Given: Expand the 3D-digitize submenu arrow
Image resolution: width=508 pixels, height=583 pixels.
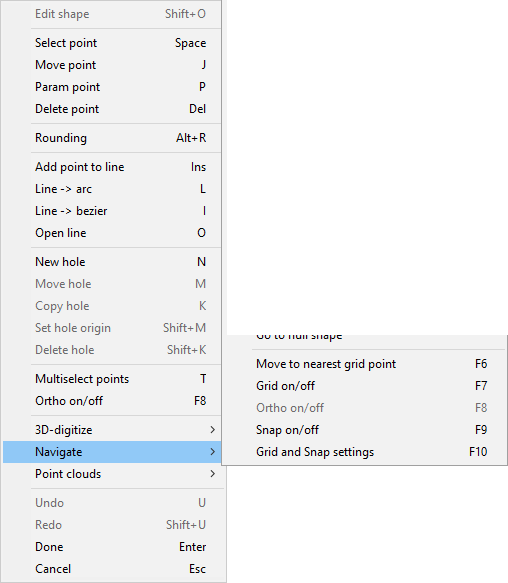Looking at the screenshot, I should pyautogui.click(x=212, y=430).
